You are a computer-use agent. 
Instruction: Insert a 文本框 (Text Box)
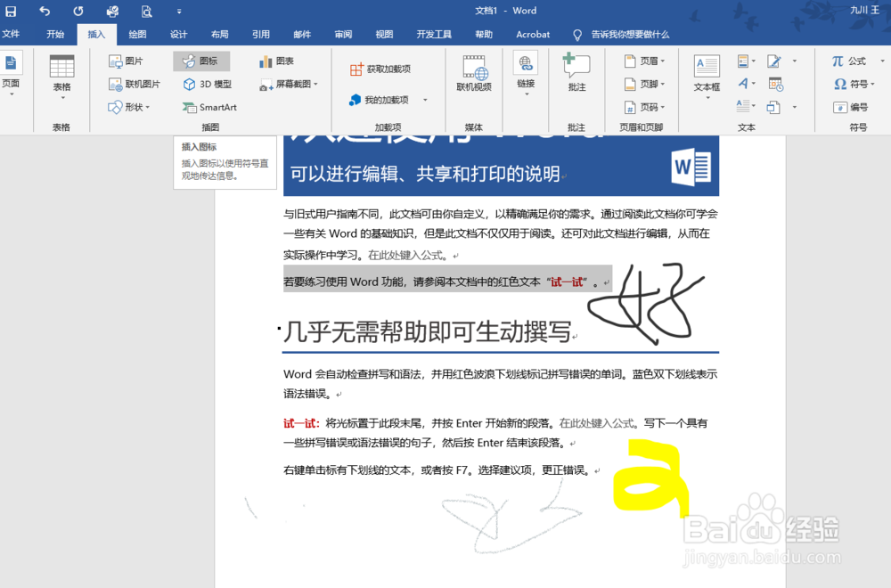(707, 77)
